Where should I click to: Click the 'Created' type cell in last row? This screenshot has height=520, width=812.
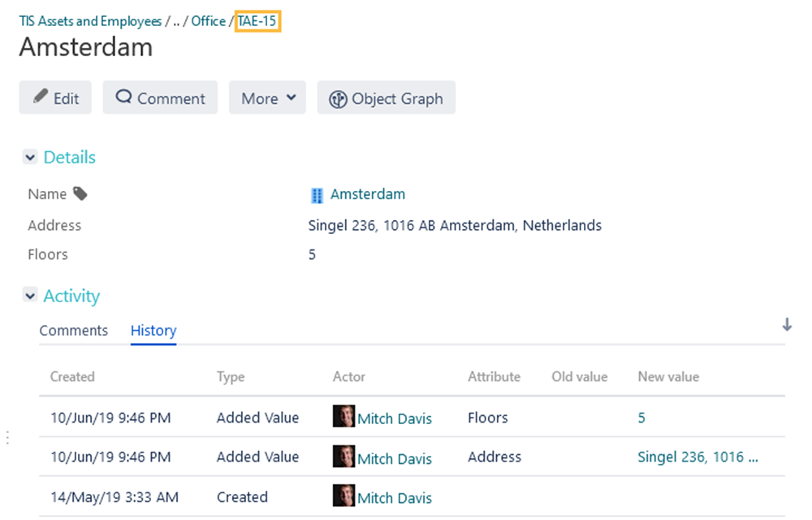(x=242, y=497)
